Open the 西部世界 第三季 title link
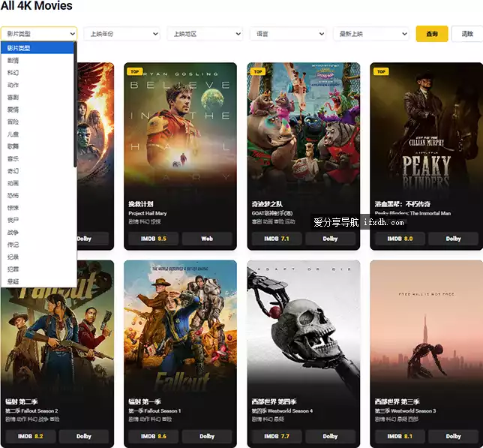Screen dimensions: 483x448 click(x=397, y=401)
